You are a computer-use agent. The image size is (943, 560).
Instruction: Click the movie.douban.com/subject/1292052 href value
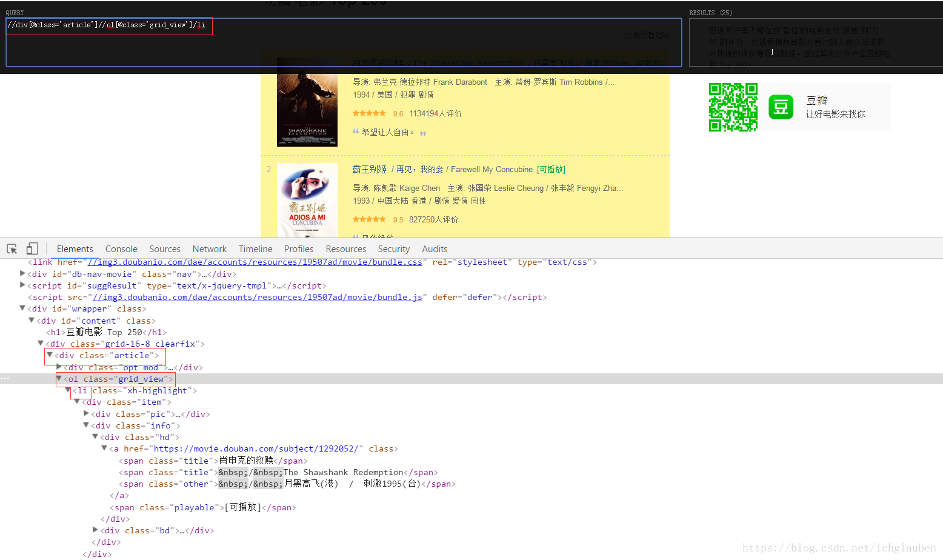(x=256, y=449)
